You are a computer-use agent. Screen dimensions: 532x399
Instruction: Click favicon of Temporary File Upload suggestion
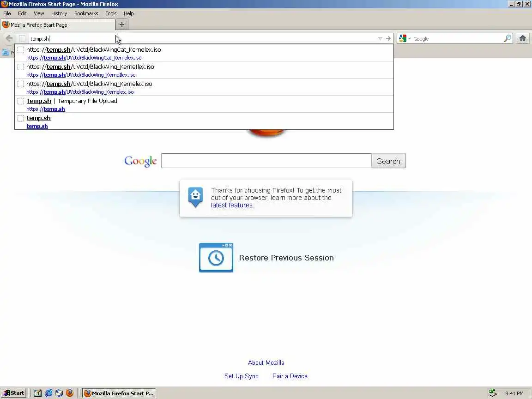click(21, 101)
